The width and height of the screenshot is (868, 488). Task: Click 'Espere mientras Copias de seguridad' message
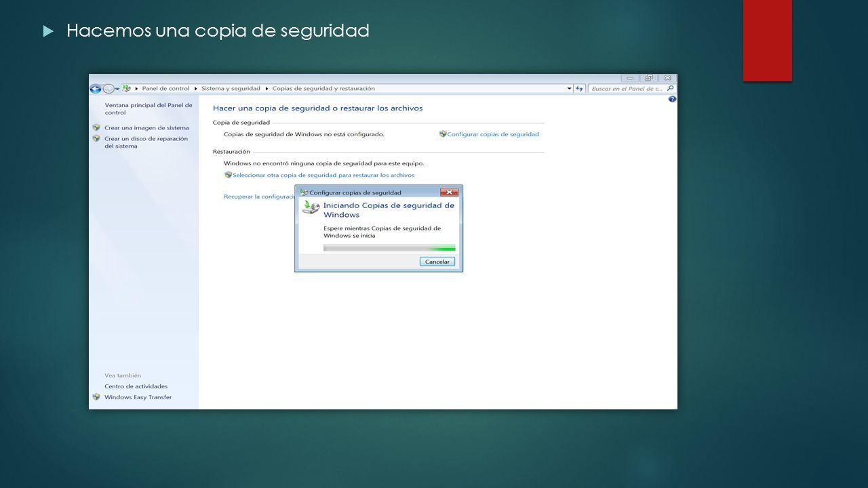click(x=382, y=232)
